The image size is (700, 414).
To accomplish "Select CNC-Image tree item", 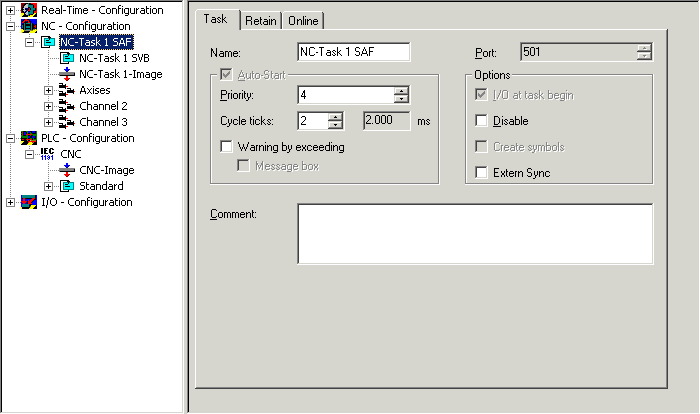I will (107, 170).
